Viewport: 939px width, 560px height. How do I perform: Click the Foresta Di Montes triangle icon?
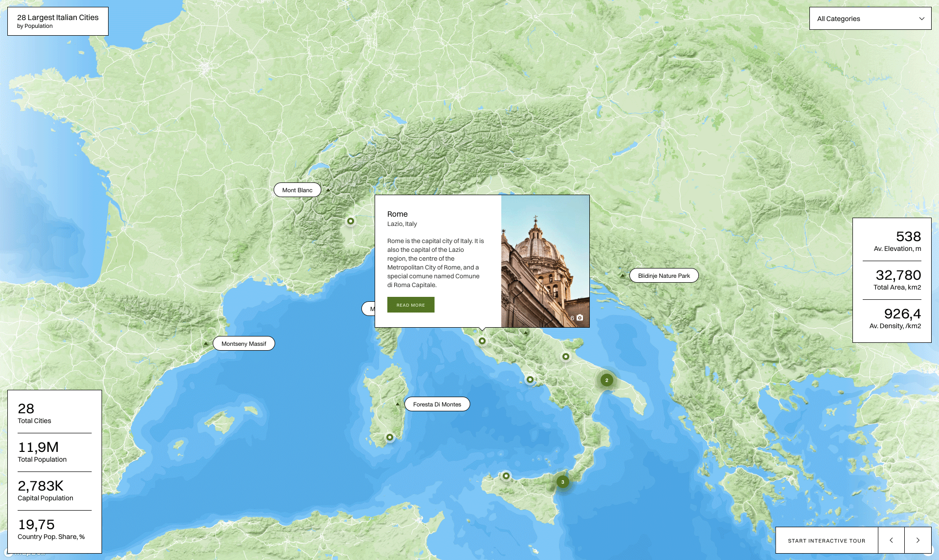point(398,404)
